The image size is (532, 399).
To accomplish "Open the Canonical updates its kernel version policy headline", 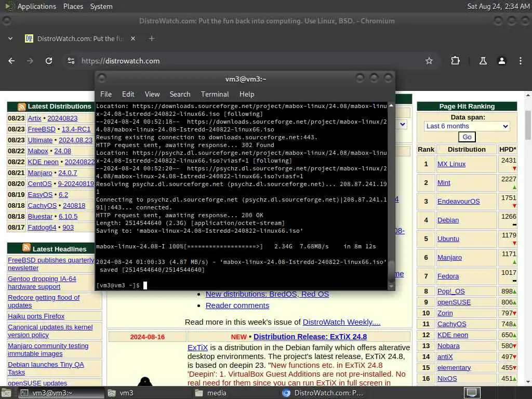I will (x=50, y=331).
